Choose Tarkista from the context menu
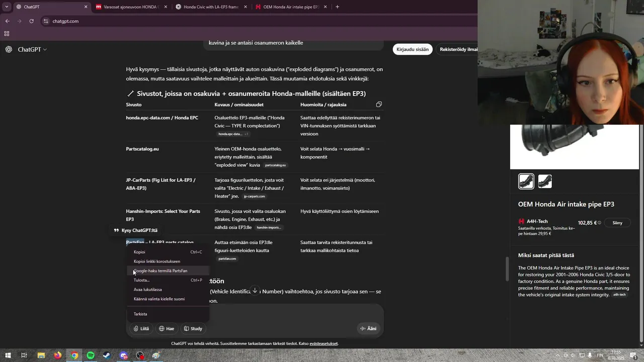Image resolution: width=644 pixels, height=362 pixels. tap(168, 314)
